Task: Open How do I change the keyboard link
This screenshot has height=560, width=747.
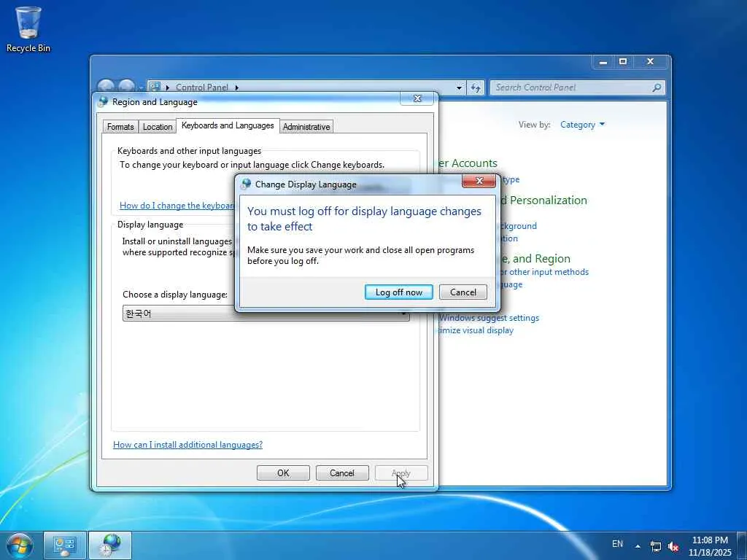Action: (177, 205)
